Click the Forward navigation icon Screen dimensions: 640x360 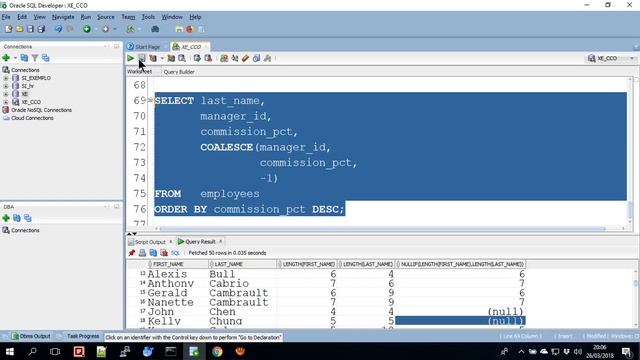(105, 29)
